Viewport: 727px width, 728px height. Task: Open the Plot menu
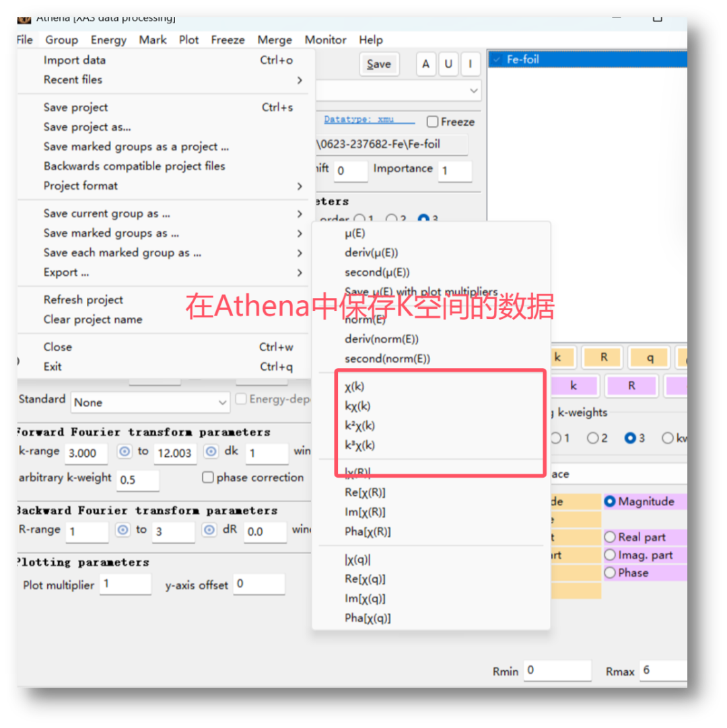tap(189, 40)
